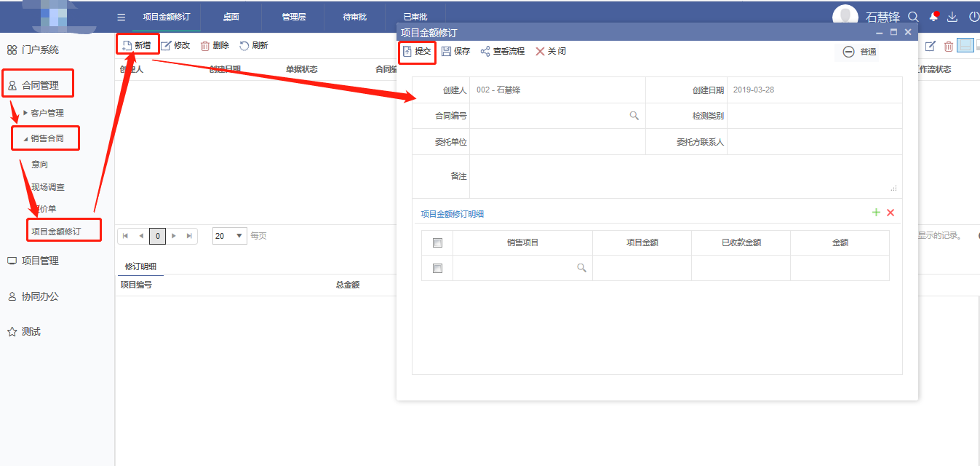Open the 普通 priority dropdown
Viewport: 980px width, 466px height.
[x=859, y=52]
